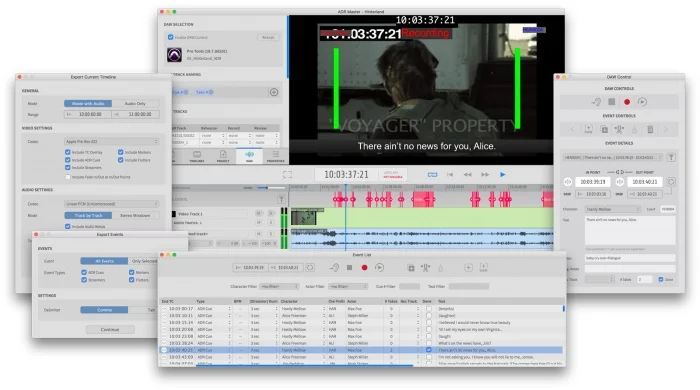Mute Video Track 1 with its M button
The width and height of the screenshot is (700, 390).
[258, 214]
